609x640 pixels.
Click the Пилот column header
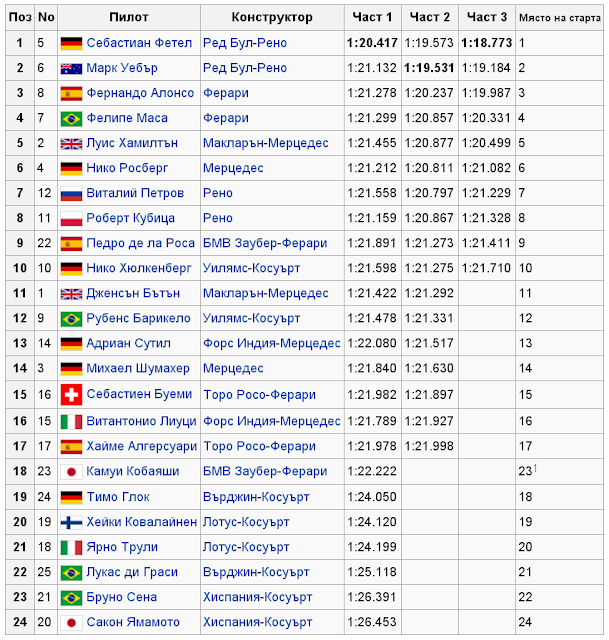pos(129,17)
